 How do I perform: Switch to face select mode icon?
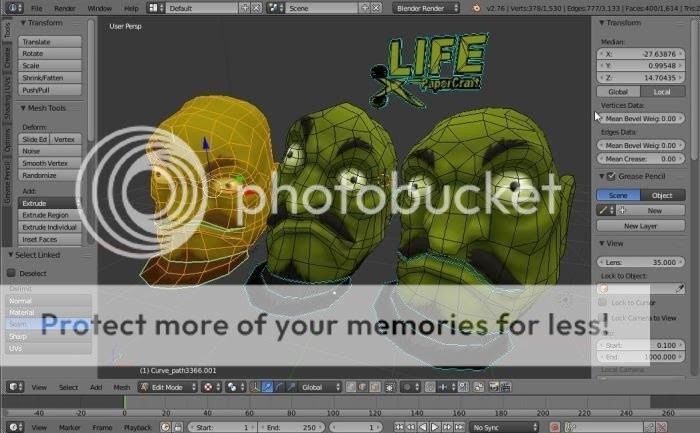[375, 387]
